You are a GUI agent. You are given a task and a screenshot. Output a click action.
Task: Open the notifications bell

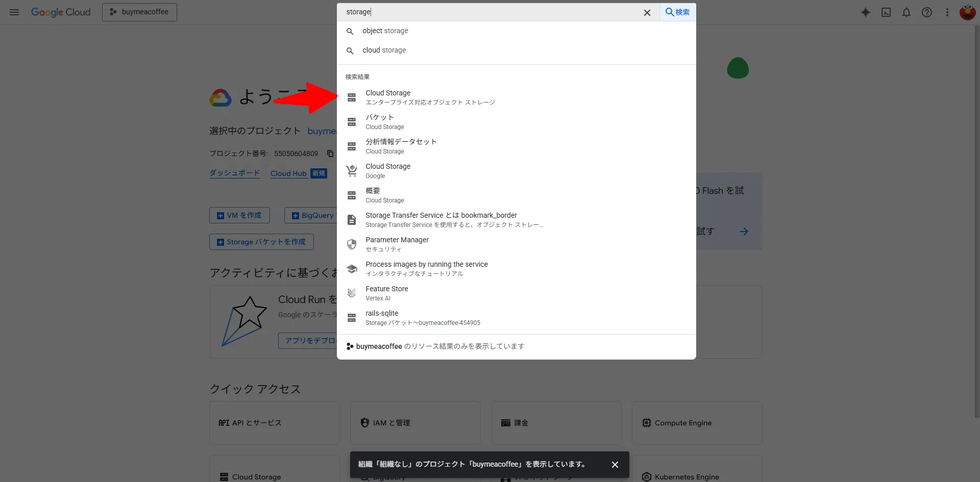click(906, 12)
